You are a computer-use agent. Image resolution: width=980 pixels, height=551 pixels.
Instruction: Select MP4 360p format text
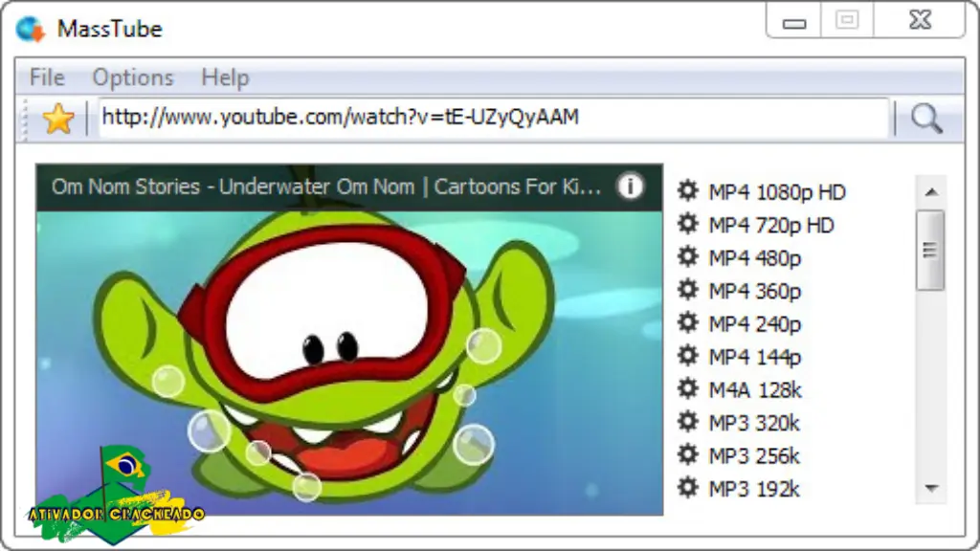(x=755, y=292)
